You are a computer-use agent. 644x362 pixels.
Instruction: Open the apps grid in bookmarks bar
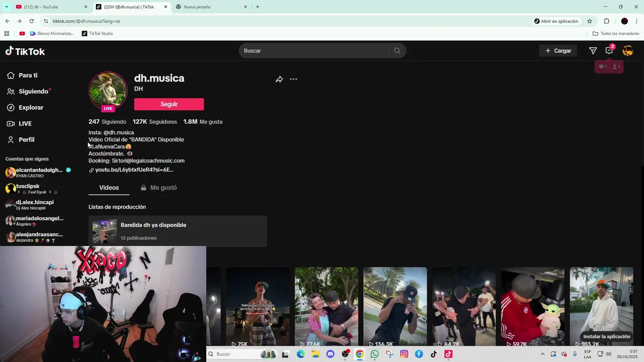[7, 34]
